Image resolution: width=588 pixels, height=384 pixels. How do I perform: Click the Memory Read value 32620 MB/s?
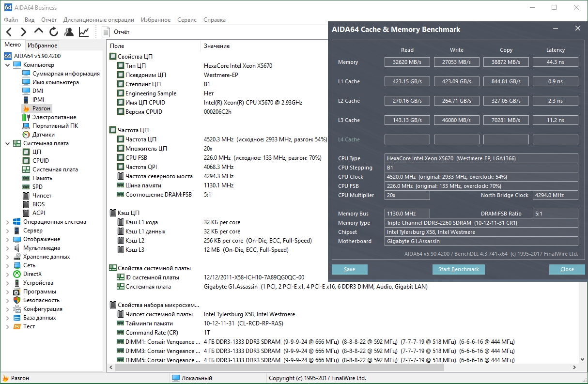(407, 62)
